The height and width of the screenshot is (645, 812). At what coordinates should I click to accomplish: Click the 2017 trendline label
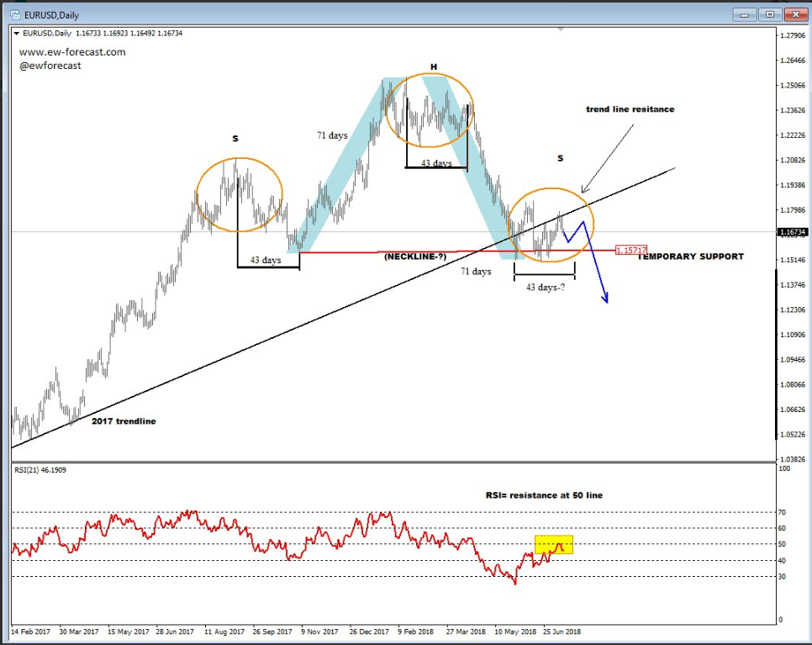pyautogui.click(x=124, y=420)
